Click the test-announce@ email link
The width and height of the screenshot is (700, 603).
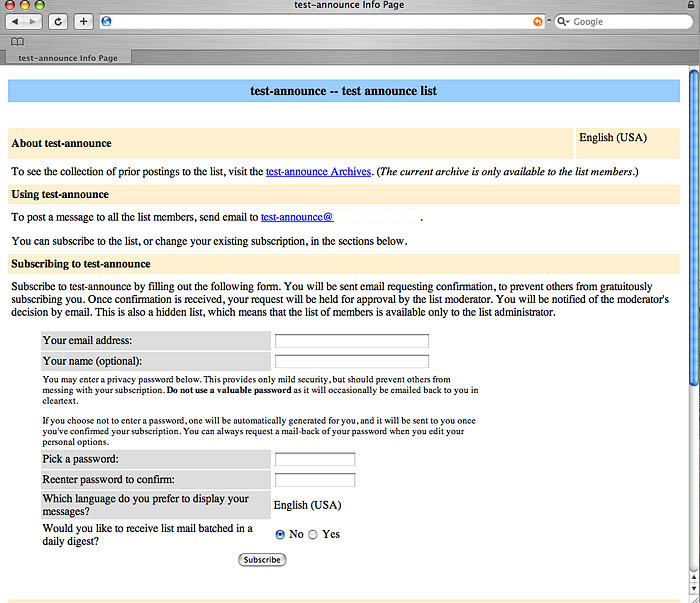(x=297, y=217)
